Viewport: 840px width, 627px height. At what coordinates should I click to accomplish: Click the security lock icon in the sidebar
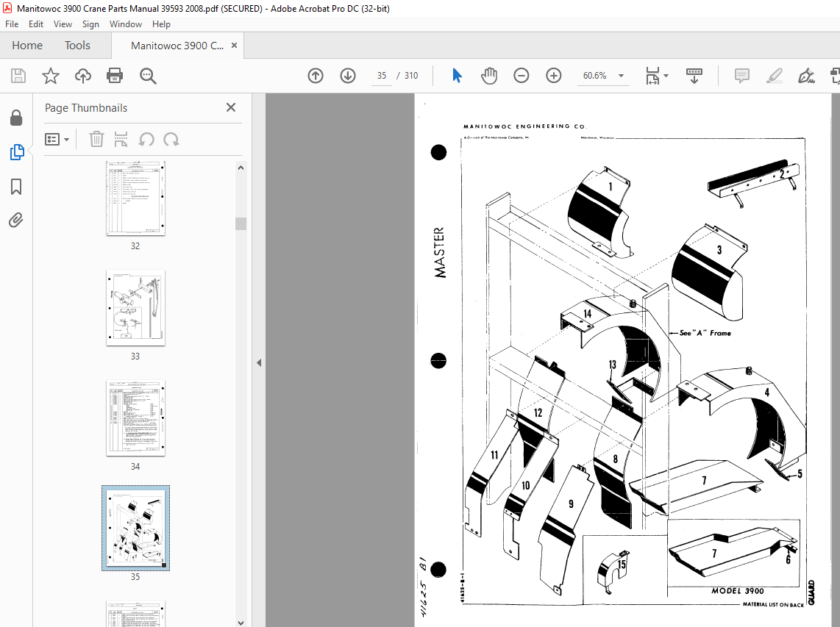click(17, 118)
